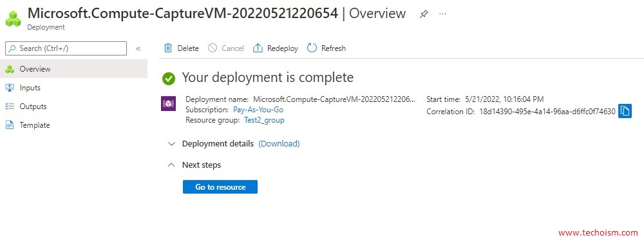Image resolution: width=644 pixels, height=242 pixels.
Task: Click the pin to dashboard icon
Action: [x=424, y=14]
